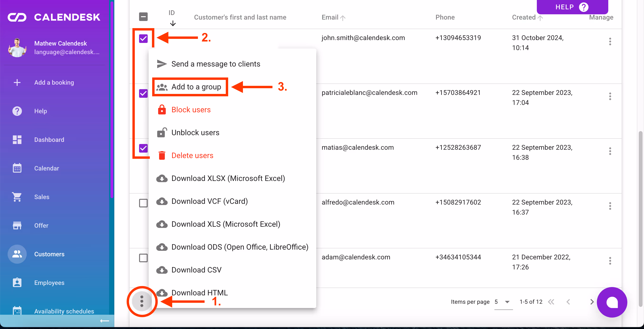Open the bulk actions three-dot menu
Image resolution: width=644 pixels, height=329 pixels.
pyautogui.click(x=142, y=301)
